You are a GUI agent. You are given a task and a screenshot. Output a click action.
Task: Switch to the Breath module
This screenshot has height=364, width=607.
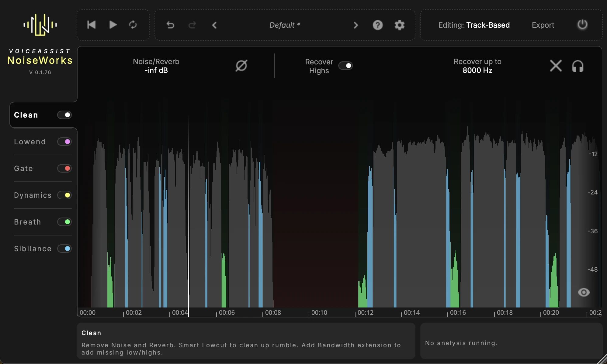click(27, 222)
